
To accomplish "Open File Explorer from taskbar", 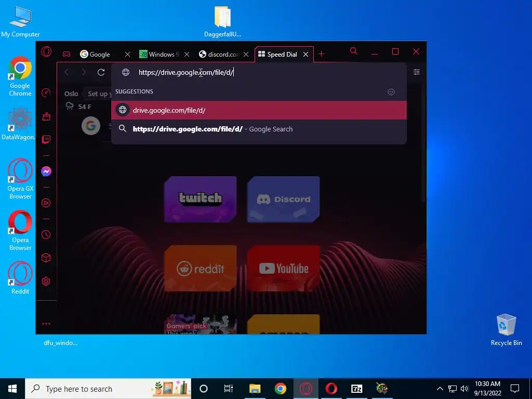I will [x=255, y=389].
